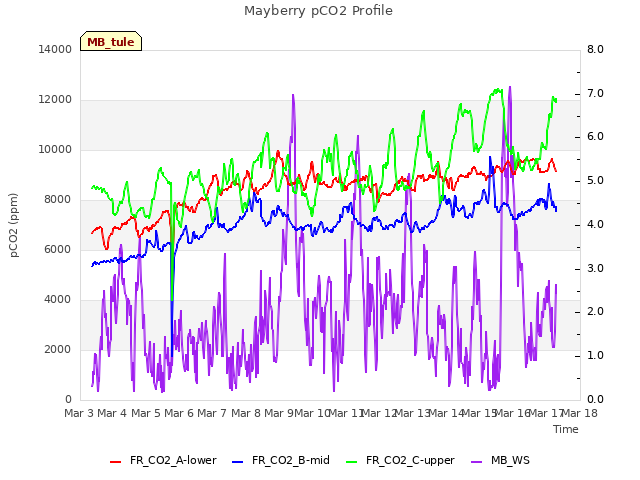Click the 6000 left axis tick label
Viewport: 640px width, 480px height.
[58, 249]
